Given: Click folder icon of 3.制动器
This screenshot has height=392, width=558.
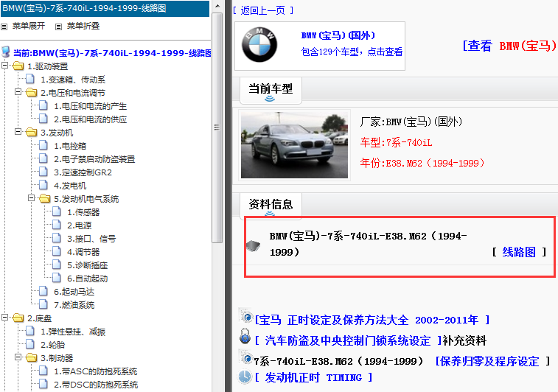Looking at the screenshot, I should click(x=31, y=357).
